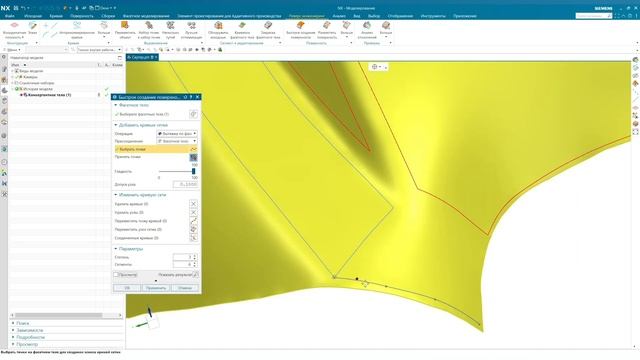Image resolution: width=640 pixels, height=360 pixels.
Task: Click the Показать результат magnifier icon
Action: 196,275
